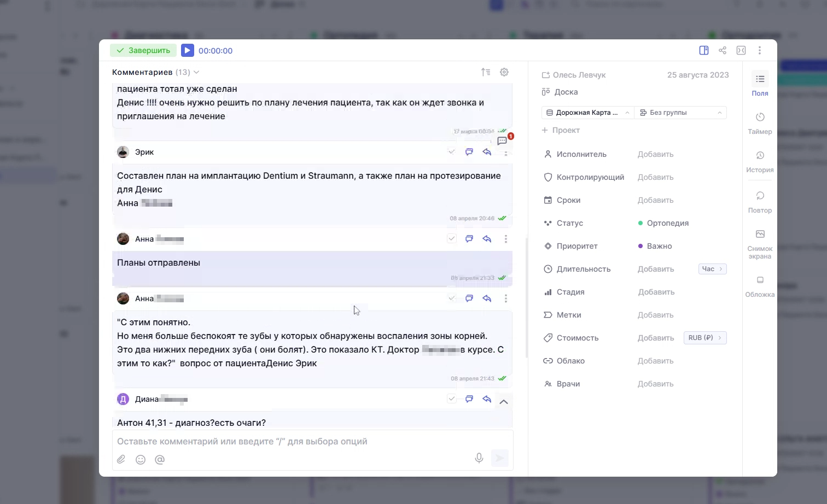
Task: Reply to Эрик's comment with the arrow icon
Action: pos(487,152)
